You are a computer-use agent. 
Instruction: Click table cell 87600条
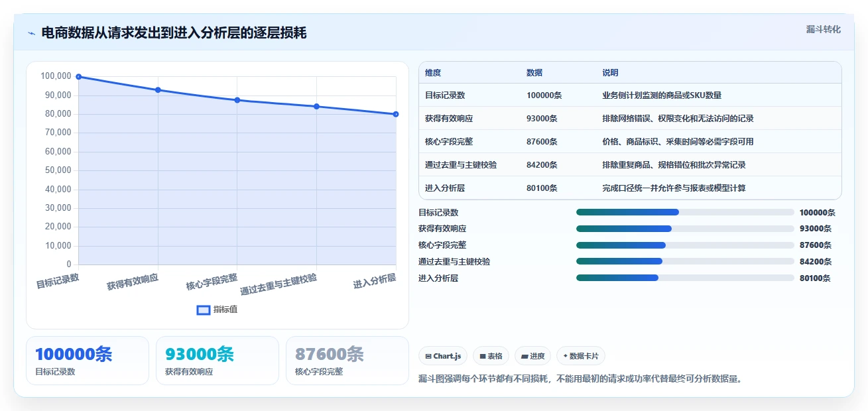pos(542,142)
